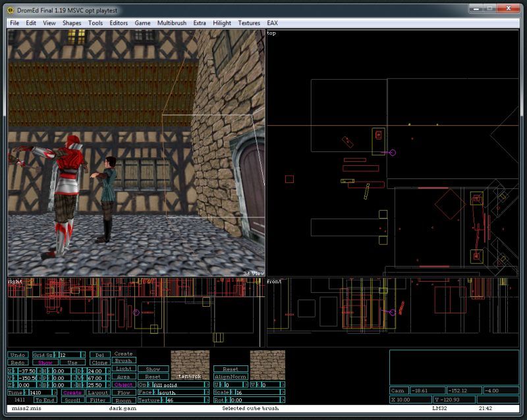
Task: Click the Face field showing south
Action: click(x=181, y=392)
